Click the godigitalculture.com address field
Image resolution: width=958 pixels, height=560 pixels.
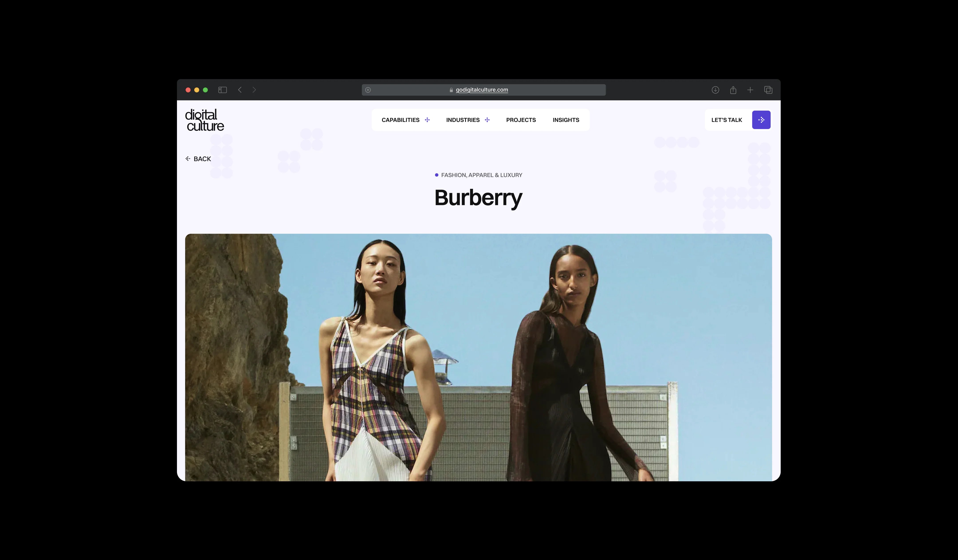[x=484, y=90]
